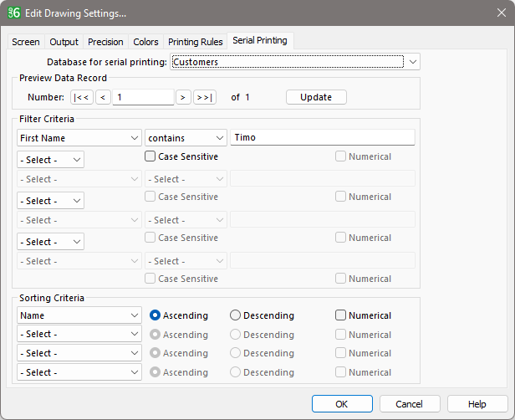Open third filter logical connector Select dropdown
Viewport: 515px width, 420px height.
pos(50,242)
